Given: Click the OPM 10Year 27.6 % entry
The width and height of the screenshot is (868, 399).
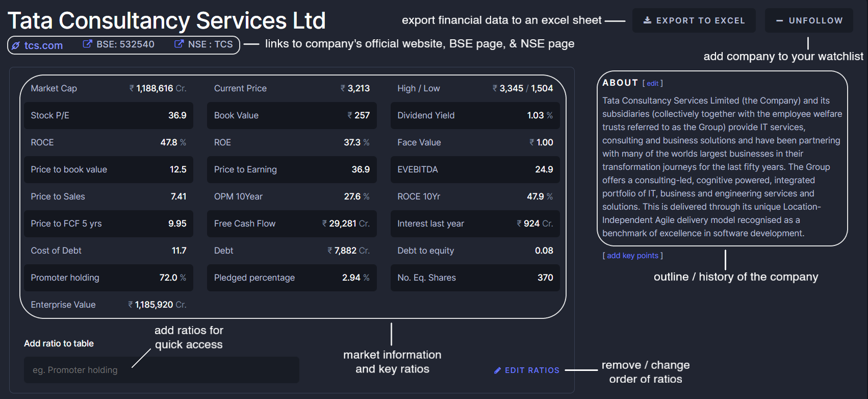Looking at the screenshot, I should pos(292,196).
